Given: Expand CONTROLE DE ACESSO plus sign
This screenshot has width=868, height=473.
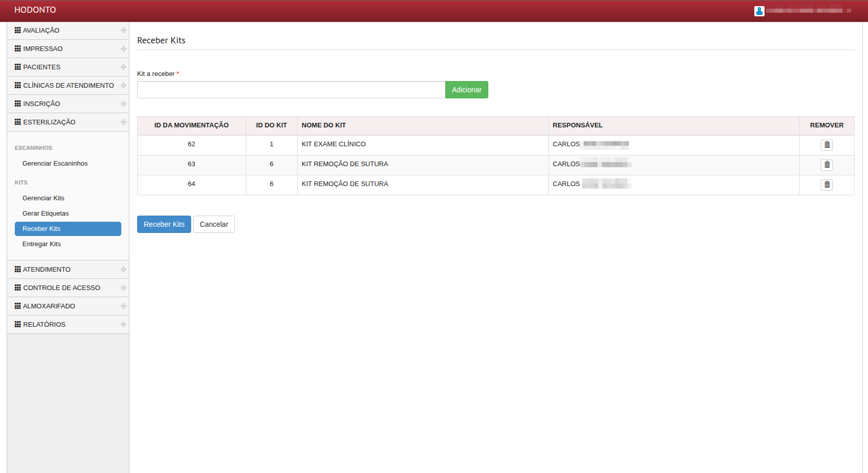Looking at the screenshot, I should click(123, 288).
